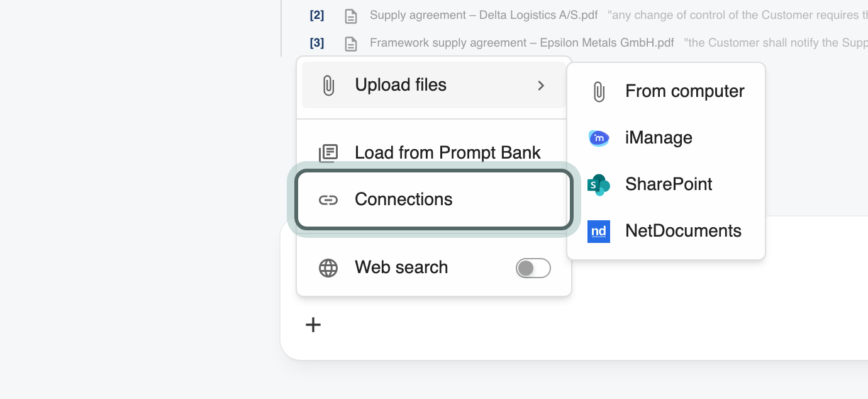
Task: Click the paperclip icon beside Upload files
Action: coord(328,85)
